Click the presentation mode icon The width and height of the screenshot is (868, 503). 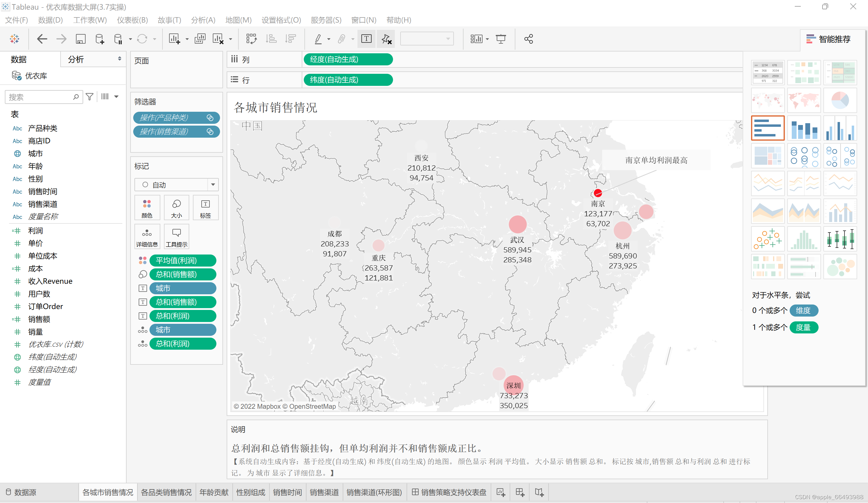pyautogui.click(x=501, y=39)
